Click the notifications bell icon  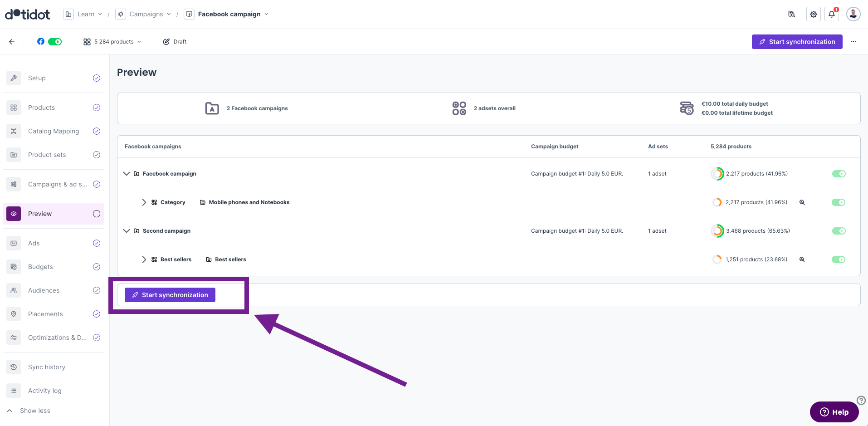pos(832,14)
